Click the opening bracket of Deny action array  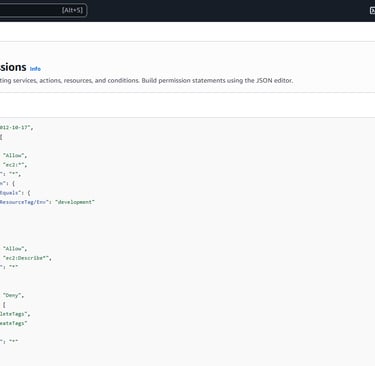(x=4, y=305)
